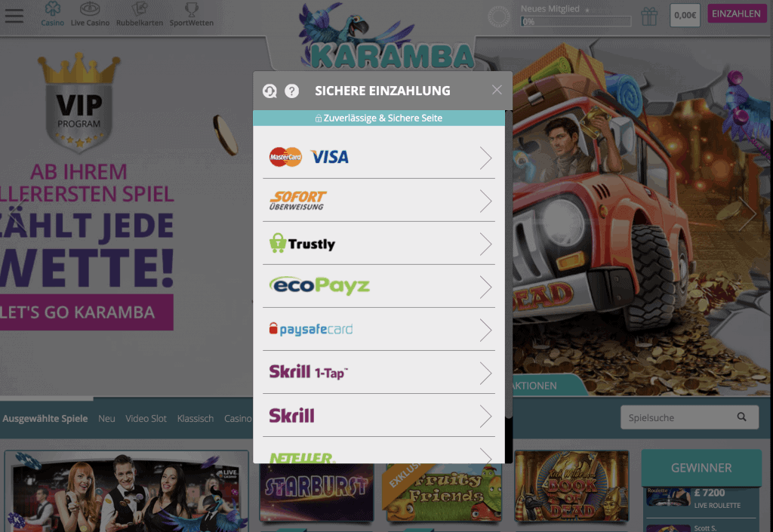The height and width of the screenshot is (532, 773).
Task: Click the gift box icon
Action: [649, 17]
